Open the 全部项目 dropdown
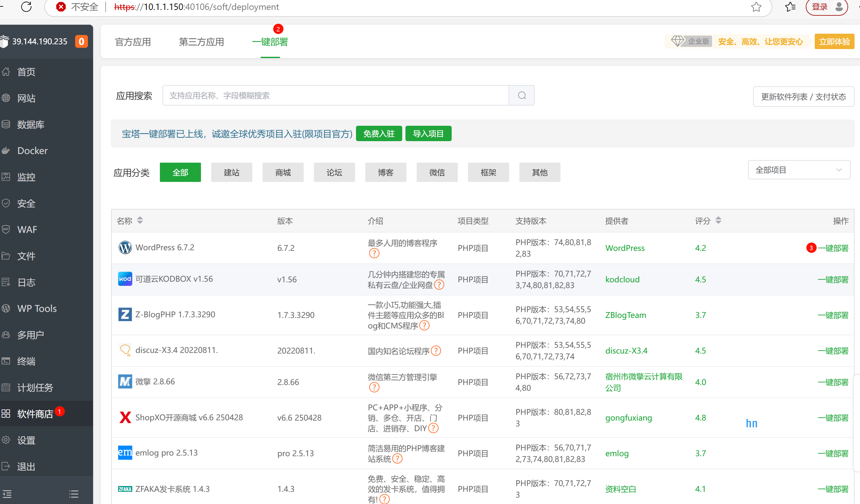The height and width of the screenshot is (504, 860). (798, 170)
